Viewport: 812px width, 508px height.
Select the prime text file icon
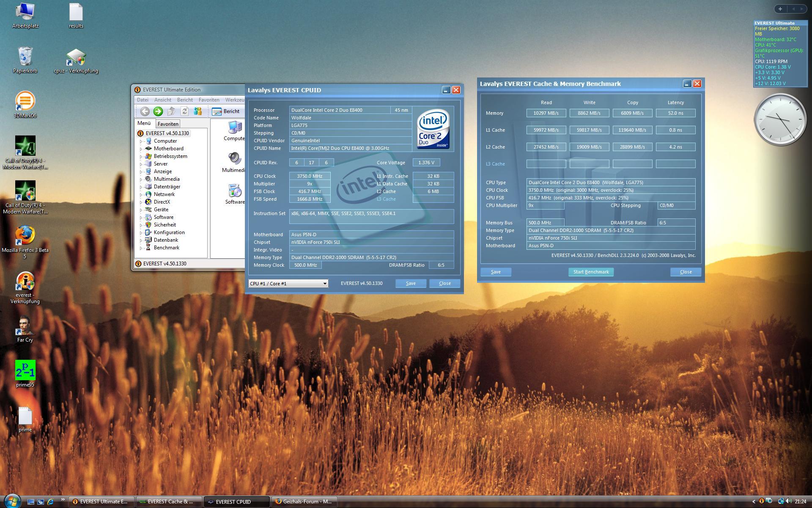25,420
